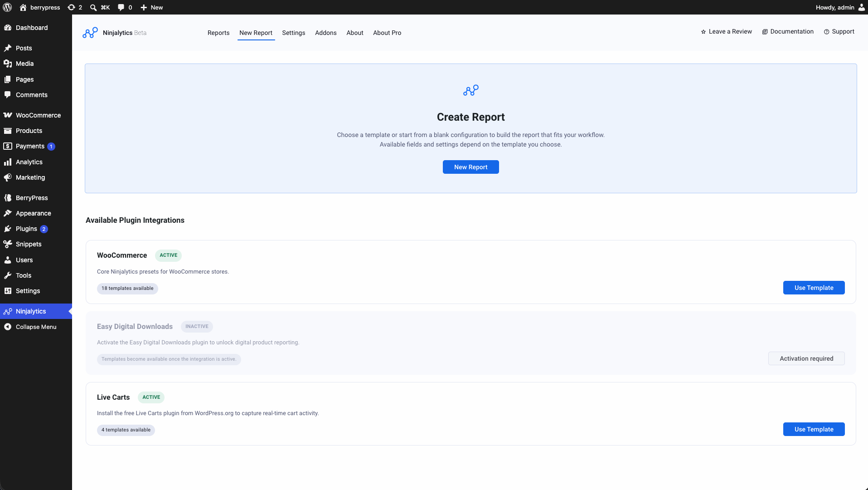Open the Ninjalytics Settings tab
This screenshot has height=490, width=868.
[294, 33]
